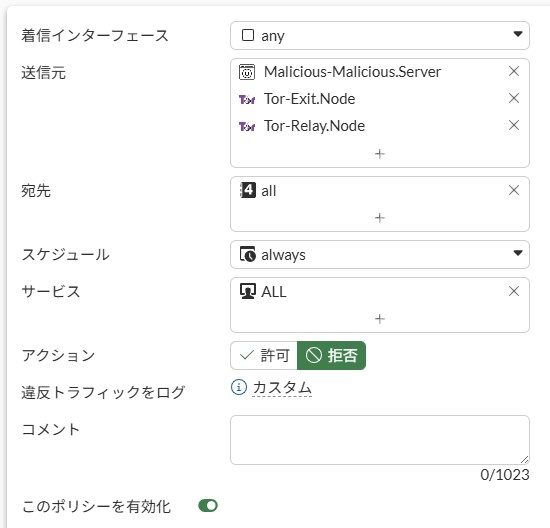Open the incoming interface 'any' dropdown
This screenshot has height=528, width=550.
click(x=380, y=35)
